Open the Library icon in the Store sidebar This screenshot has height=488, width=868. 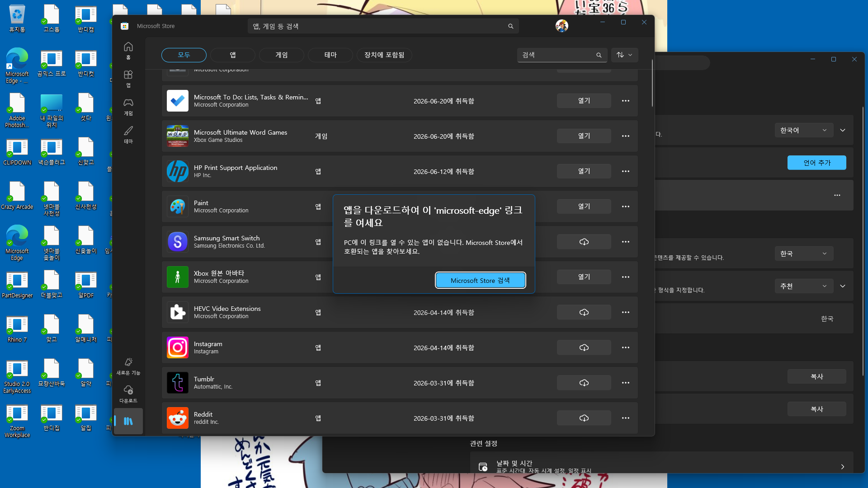coord(128,421)
